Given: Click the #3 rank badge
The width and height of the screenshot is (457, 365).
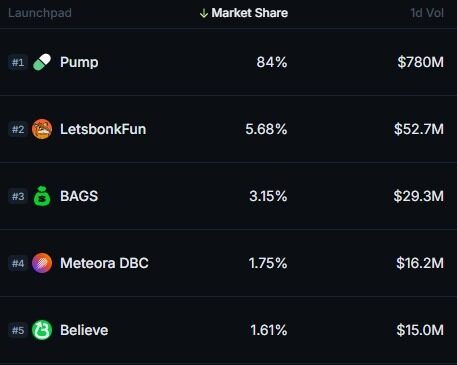Looking at the screenshot, I should (x=18, y=196).
